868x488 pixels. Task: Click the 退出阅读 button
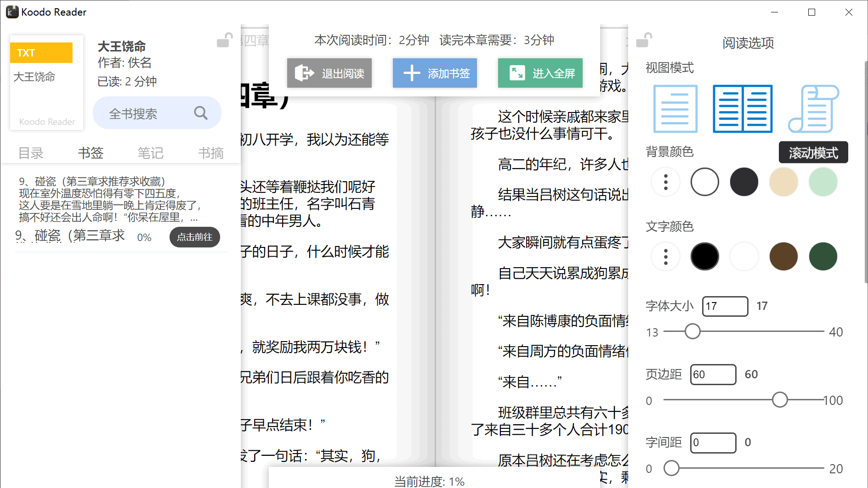click(329, 73)
